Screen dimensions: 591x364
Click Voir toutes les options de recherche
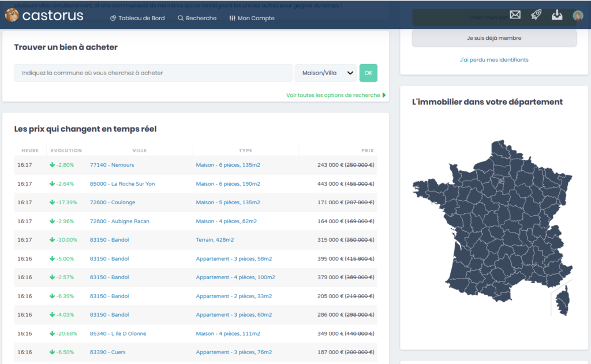point(333,95)
